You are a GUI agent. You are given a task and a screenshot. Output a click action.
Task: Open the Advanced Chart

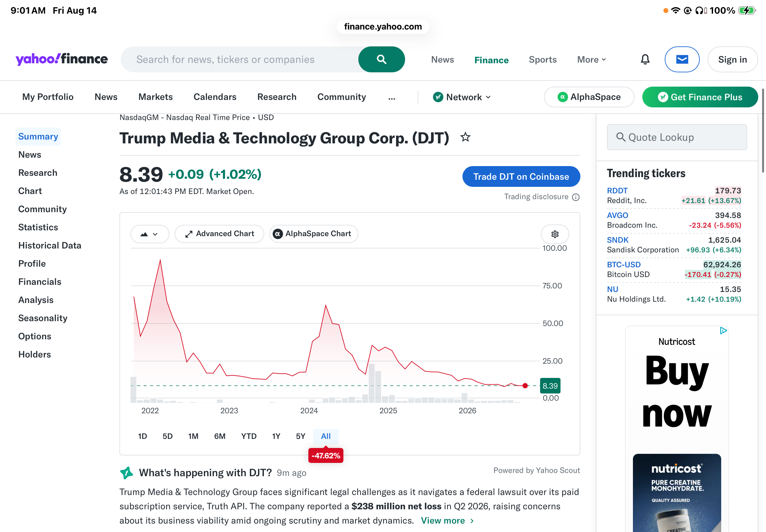point(219,234)
